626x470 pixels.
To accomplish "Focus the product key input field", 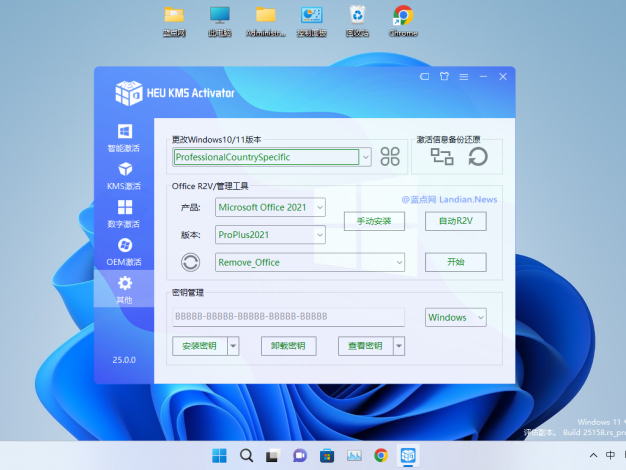I will [x=288, y=317].
